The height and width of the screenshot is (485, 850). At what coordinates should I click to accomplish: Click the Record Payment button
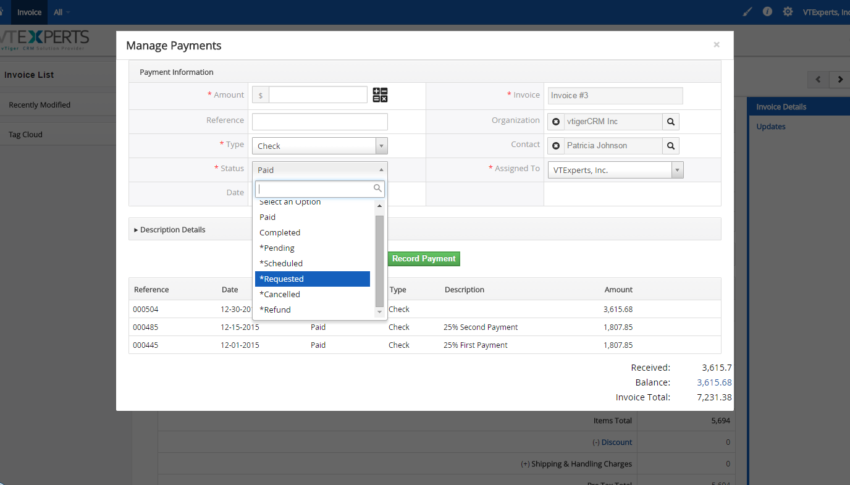424,258
